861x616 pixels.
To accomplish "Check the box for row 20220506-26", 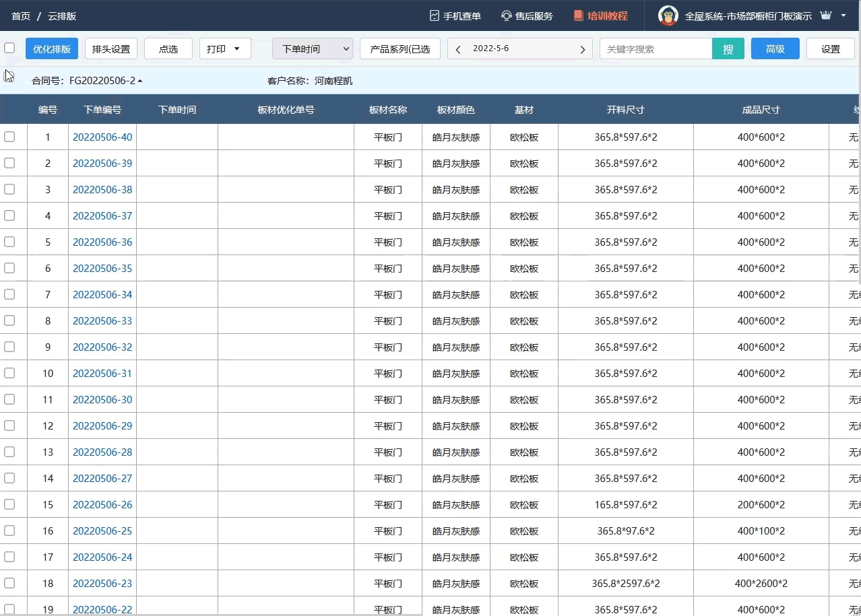I will (x=9, y=504).
